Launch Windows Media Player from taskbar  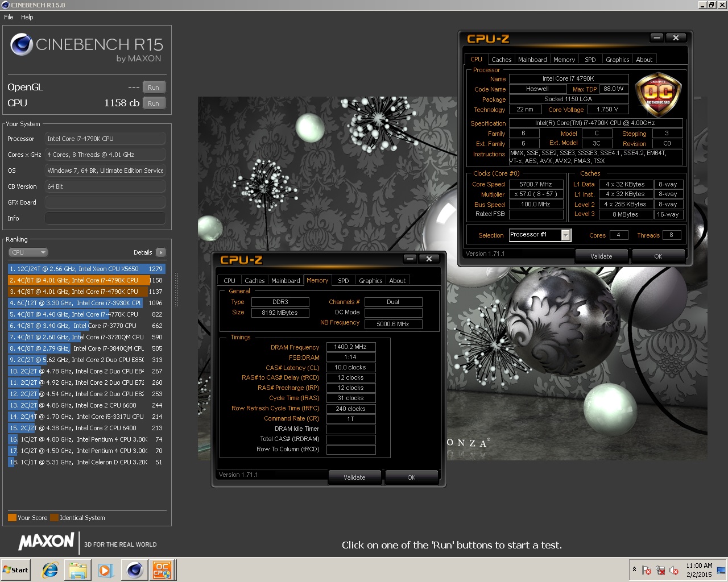106,570
